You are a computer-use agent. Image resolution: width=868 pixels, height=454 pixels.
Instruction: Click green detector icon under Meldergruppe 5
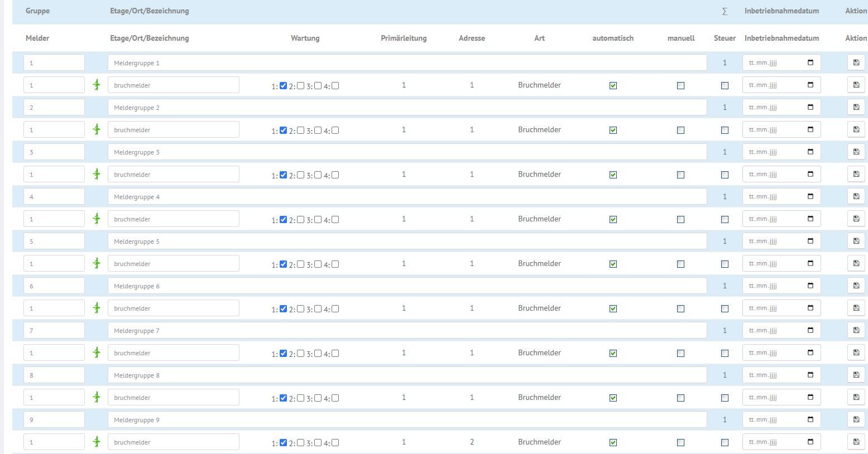(97, 263)
